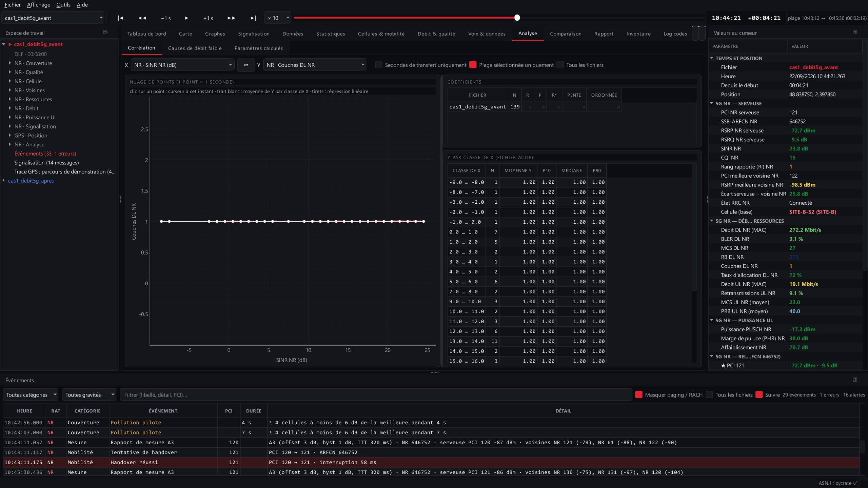Click the event filter text field
The width and height of the screenshot is (868, 488).
pyautogui.click(x=376, y=395)
